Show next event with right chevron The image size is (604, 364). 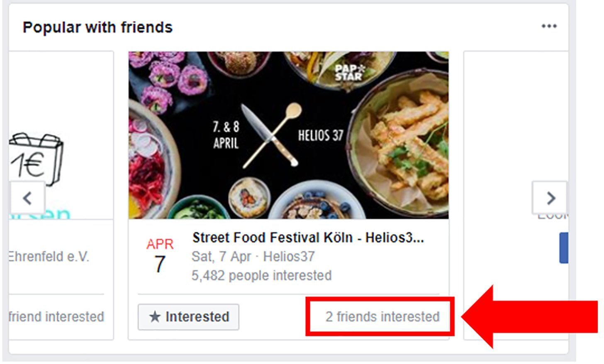(550, 198)
